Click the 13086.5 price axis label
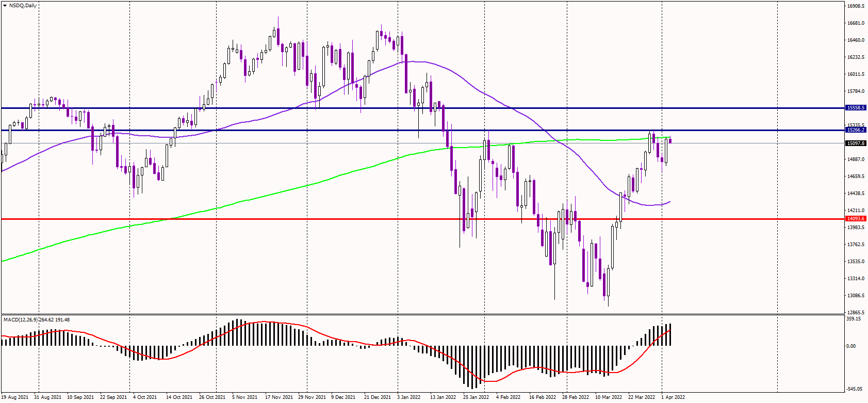 click(856, 296)
